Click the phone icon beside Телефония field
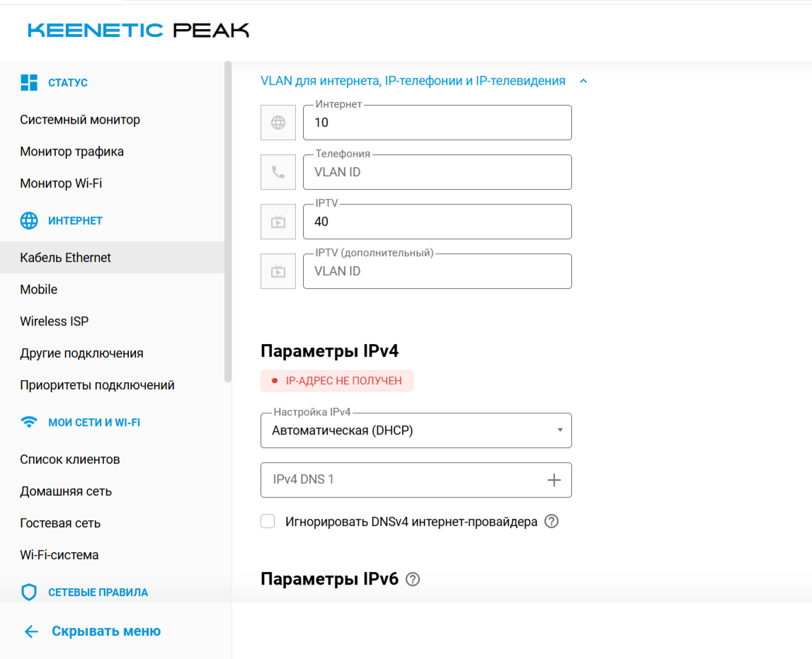The width and height of the screenshot is (812, 659). coord(278,172)
